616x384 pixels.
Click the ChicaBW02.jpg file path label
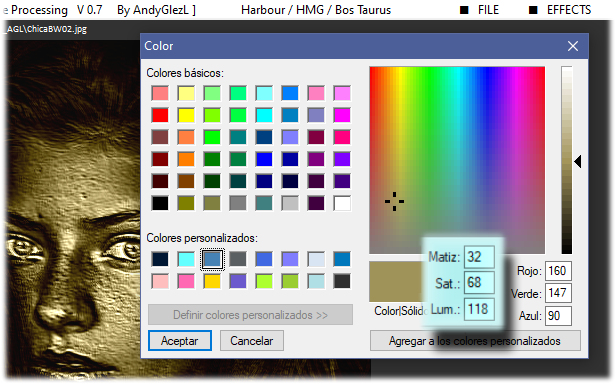47,29
